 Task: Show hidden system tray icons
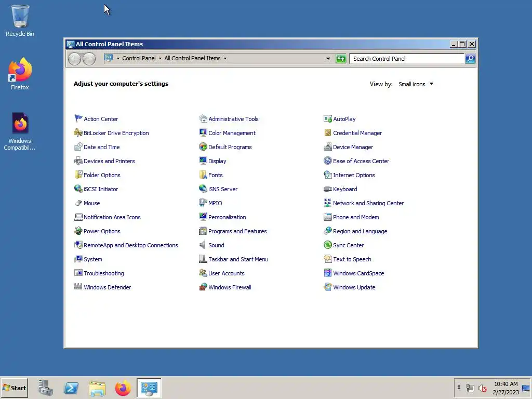[x=459, y=388]
